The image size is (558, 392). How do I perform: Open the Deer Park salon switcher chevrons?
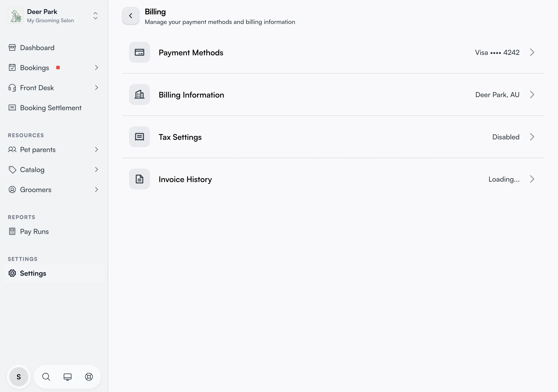click(95, 16)
